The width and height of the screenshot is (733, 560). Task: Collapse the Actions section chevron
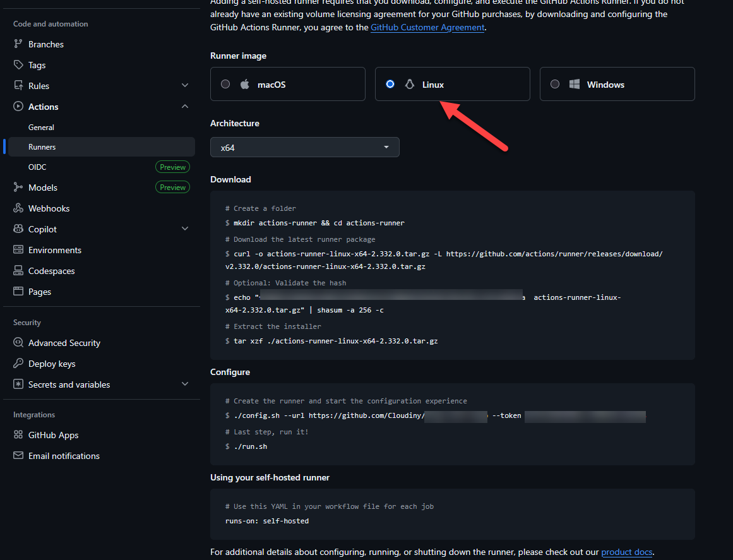tap(185, 107)
